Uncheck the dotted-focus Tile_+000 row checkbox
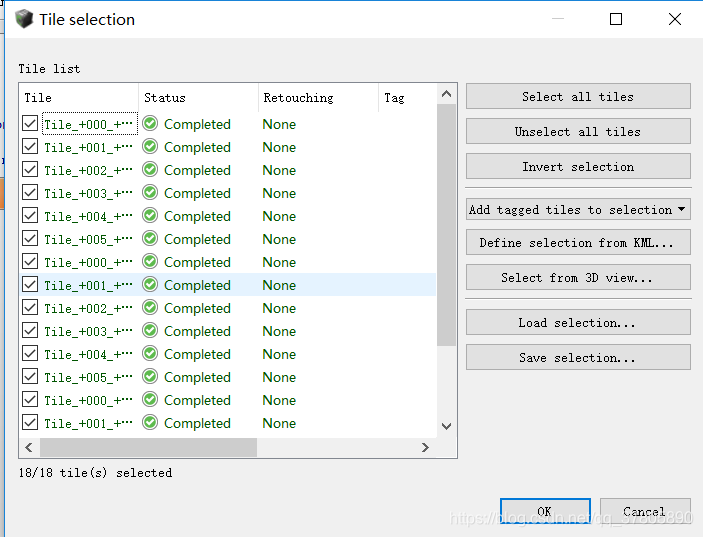 pyautogui.click(x=30, y=123)
